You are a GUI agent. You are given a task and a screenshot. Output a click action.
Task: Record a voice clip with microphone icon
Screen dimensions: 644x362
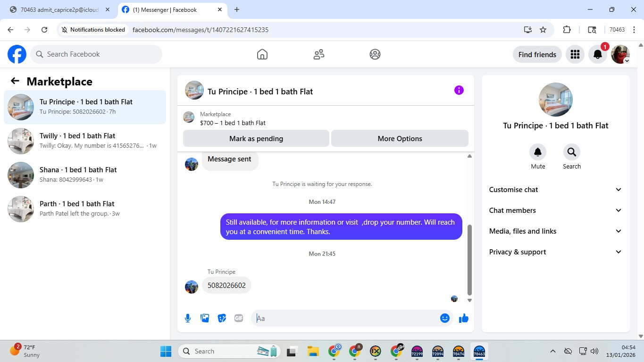point(188,318)
